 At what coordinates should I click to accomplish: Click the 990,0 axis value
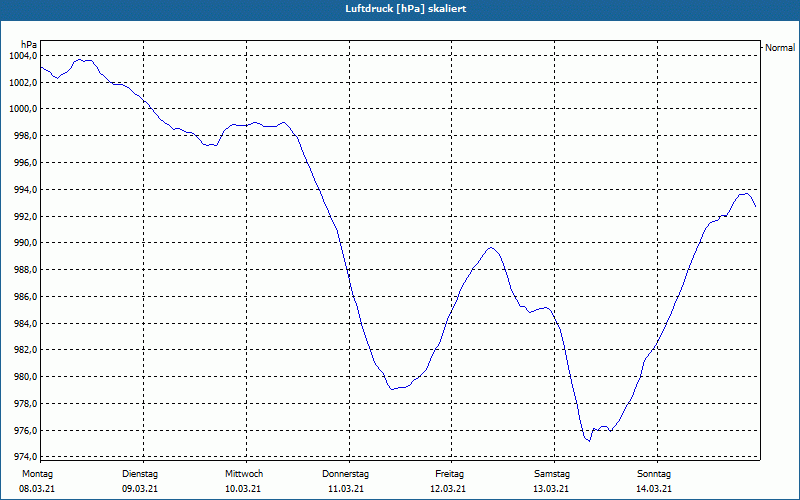24,242
